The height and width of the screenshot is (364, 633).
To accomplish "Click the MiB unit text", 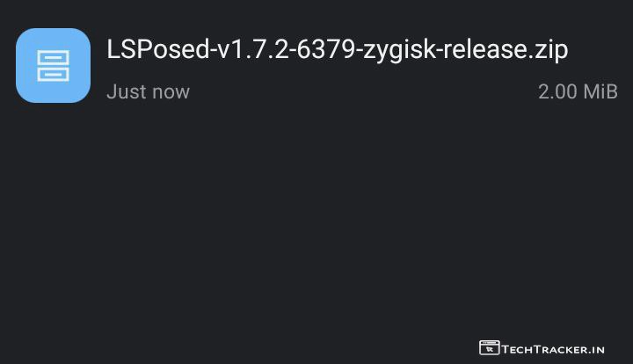I will [x=600, y=91].
